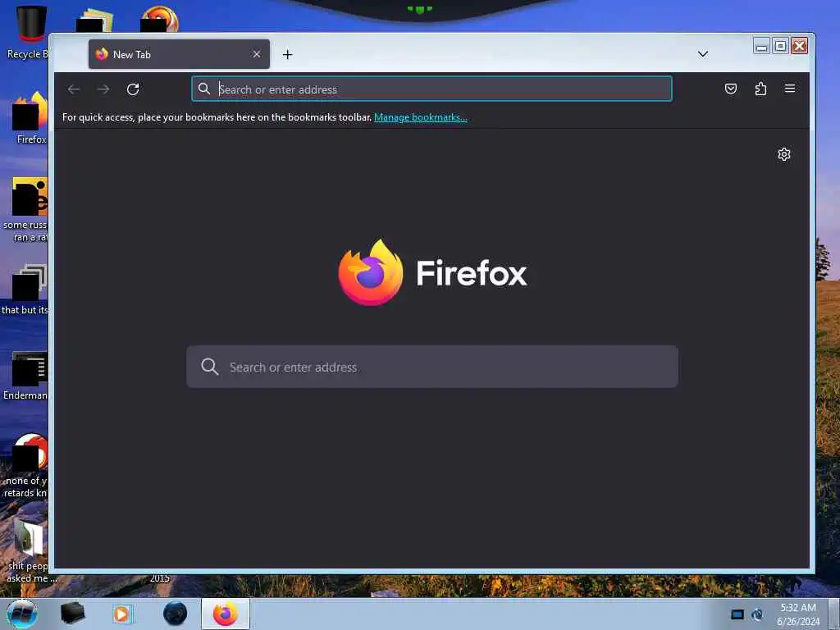840x630 pixels.
Task: Select Firefox taskbar button
Action: (226, 614)
